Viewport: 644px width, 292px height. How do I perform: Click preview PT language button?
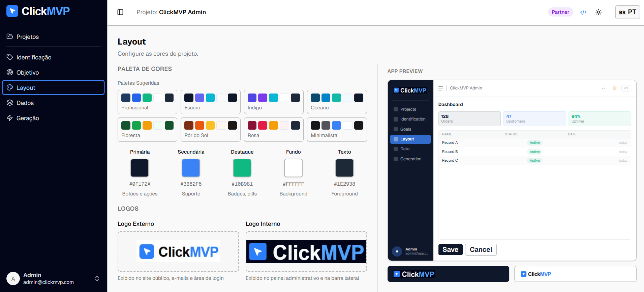pyautogui.click(x=626, y=88)
